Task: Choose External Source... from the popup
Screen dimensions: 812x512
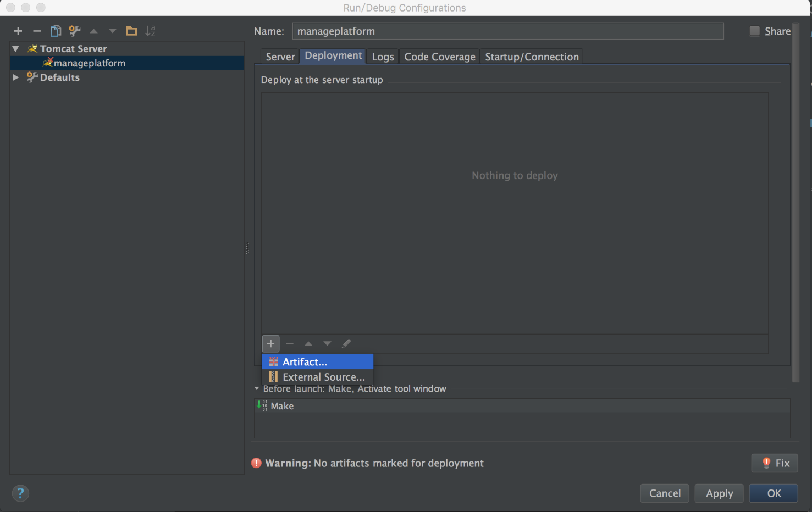Action: [x=317, y=377]
